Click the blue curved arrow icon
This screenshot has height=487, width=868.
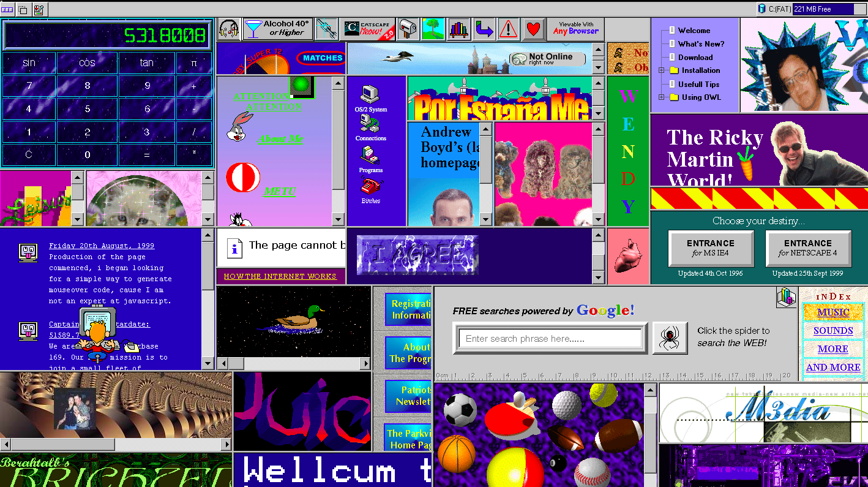coord(484,29)
